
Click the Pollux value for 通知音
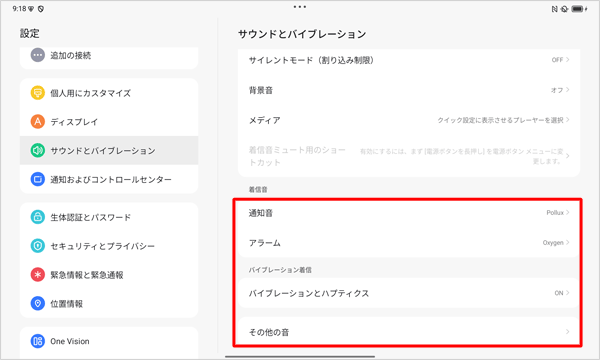555,212
